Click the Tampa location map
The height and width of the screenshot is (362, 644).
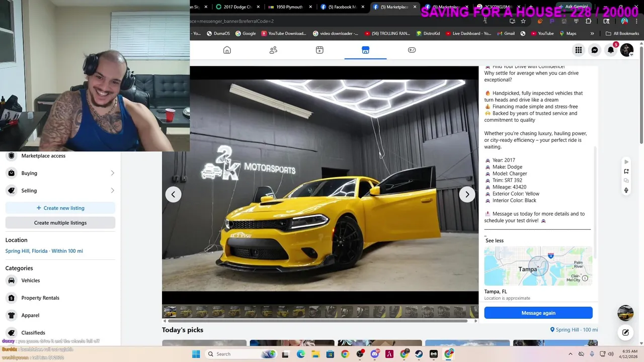[538, 266]
